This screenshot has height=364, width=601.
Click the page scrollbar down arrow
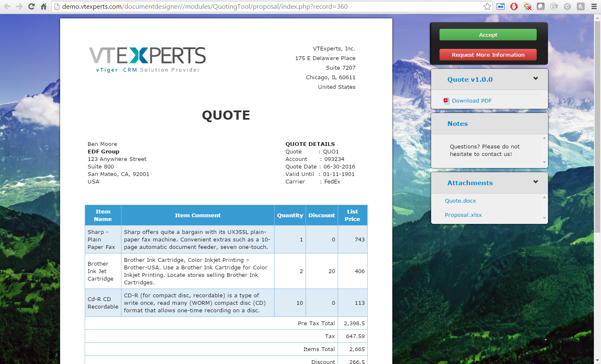(x=597, y=360)
